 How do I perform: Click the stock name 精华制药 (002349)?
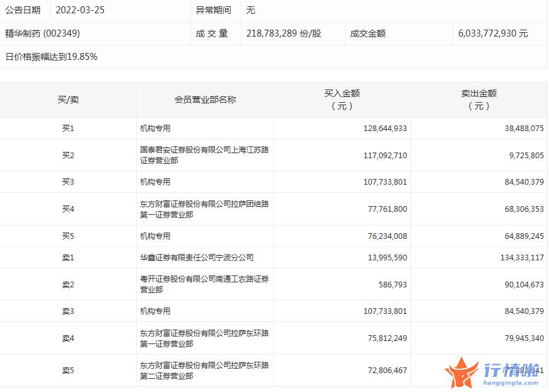tap(42, 33)
